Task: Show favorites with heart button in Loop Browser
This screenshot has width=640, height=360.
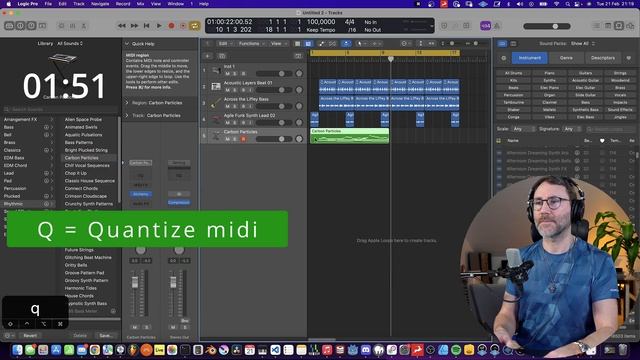Action: (x=629, y=58)
